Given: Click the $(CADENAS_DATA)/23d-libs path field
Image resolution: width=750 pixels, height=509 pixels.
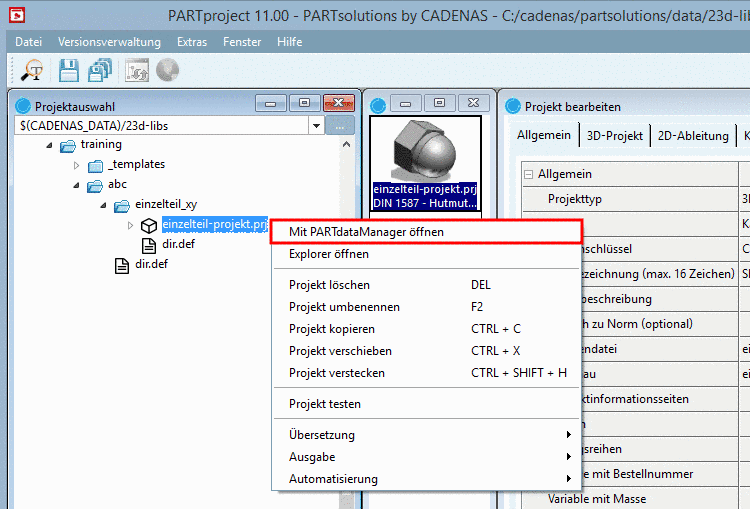Looking at the screenshot, I should pyautogui.click(x=163, y=126).
